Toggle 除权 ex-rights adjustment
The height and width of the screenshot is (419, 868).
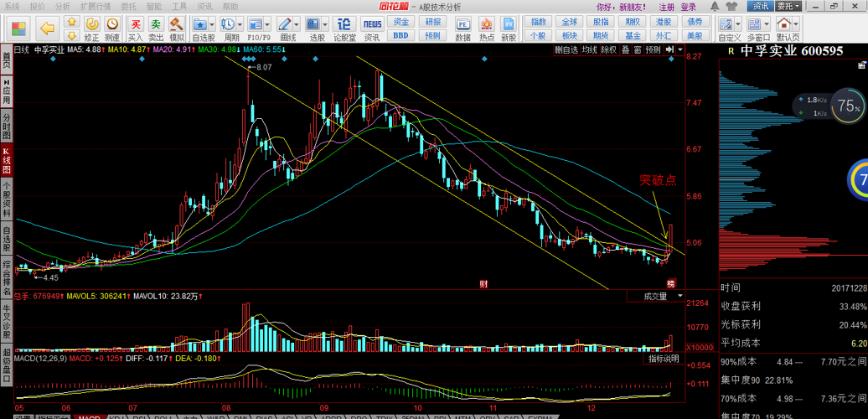pos(609,49)
